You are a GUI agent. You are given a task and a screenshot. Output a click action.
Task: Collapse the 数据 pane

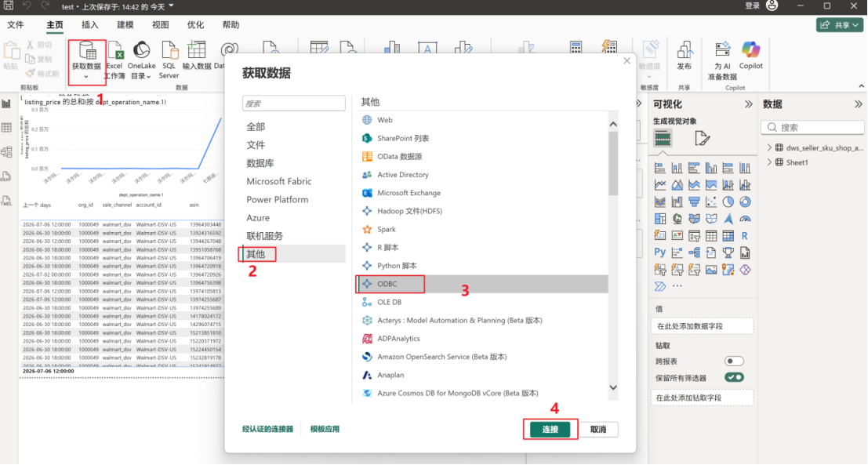coord(858,104)
